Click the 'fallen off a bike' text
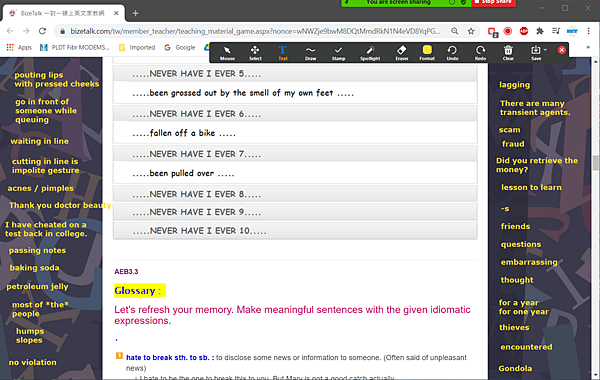The image size is (600, 380). coord(184,133)
